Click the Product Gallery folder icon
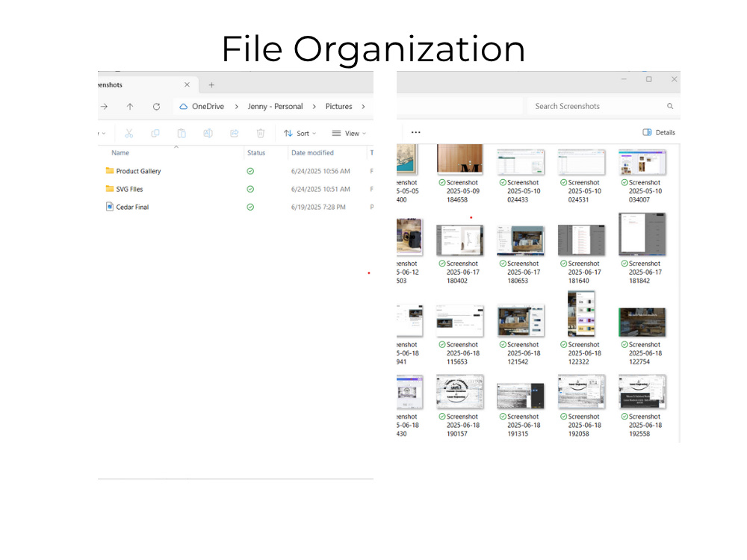Image resolution: width=747 pixels, height=560 pixels. click(x=110, y=170)
